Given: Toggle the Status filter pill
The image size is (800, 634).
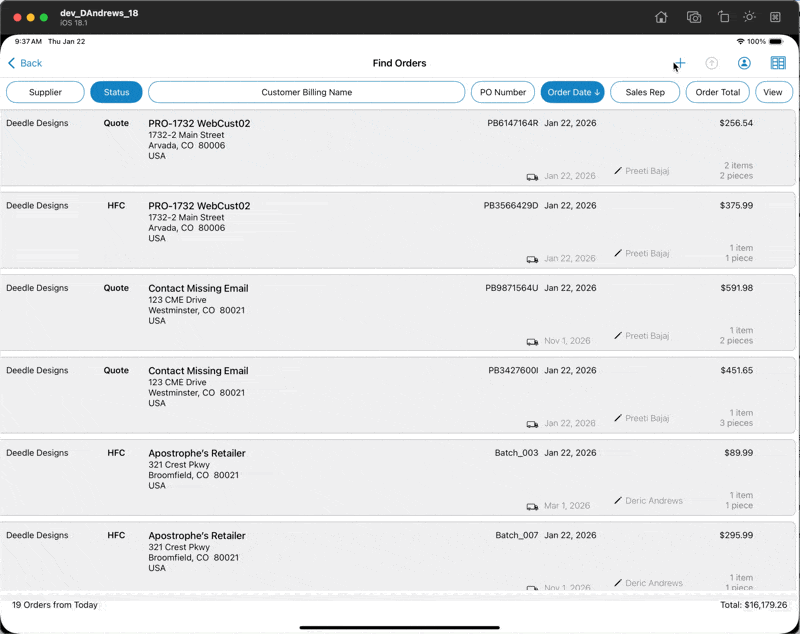Looking at the screenshot, I should point(116,92).
